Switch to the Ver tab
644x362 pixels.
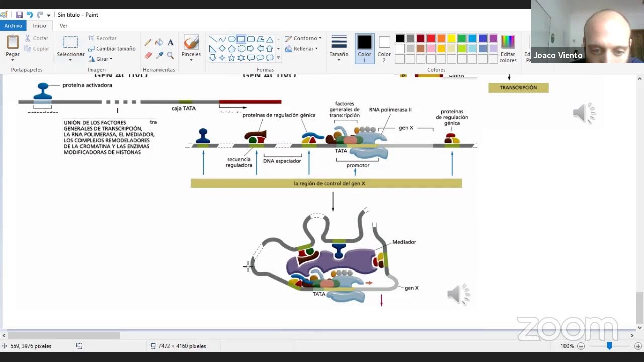tap(63, 26)
